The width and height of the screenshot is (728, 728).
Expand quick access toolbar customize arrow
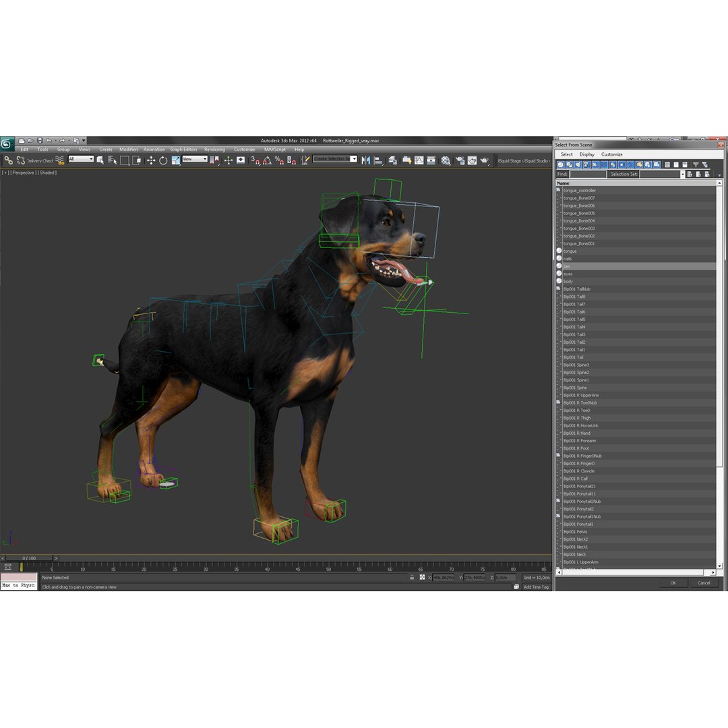click(84, 141)
